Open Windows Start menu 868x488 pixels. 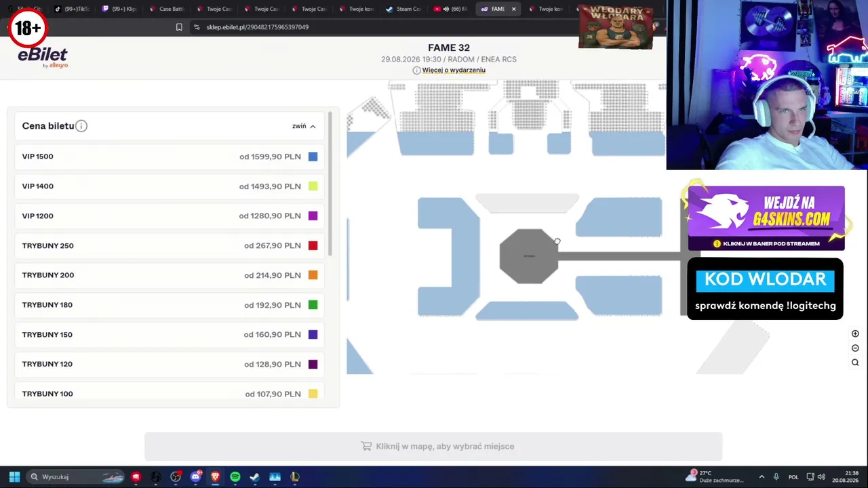(14, 476)
